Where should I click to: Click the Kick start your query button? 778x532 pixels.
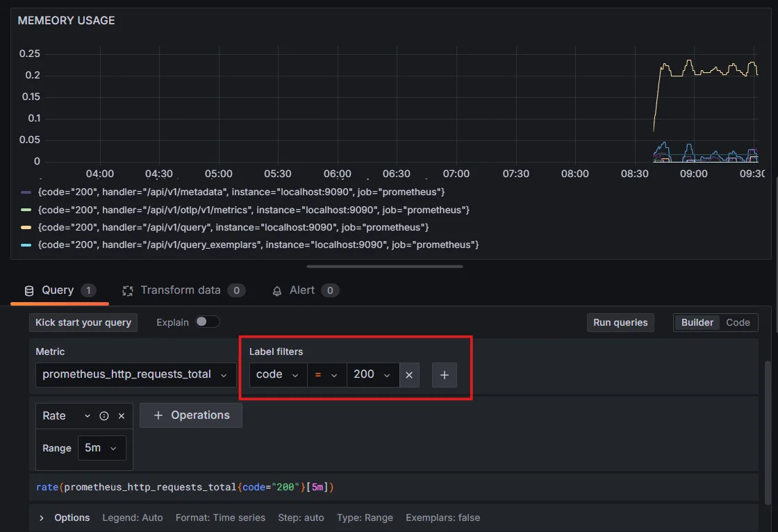coord(83,322)
